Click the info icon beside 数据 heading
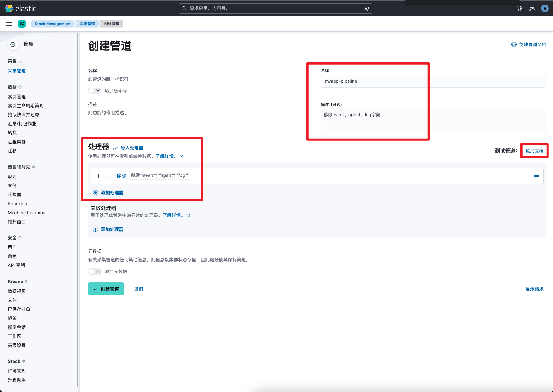 (20, 87)
